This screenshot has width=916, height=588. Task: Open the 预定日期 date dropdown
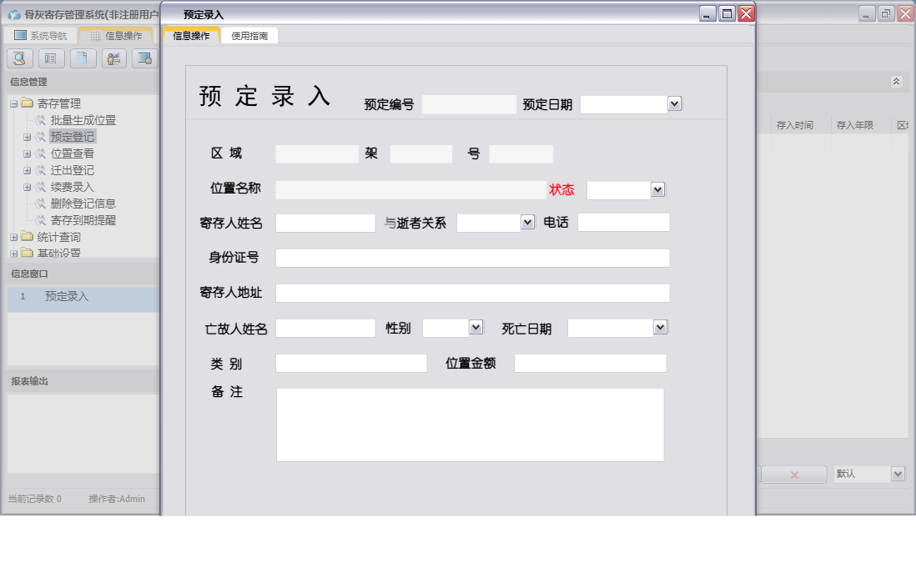point(674,103)
